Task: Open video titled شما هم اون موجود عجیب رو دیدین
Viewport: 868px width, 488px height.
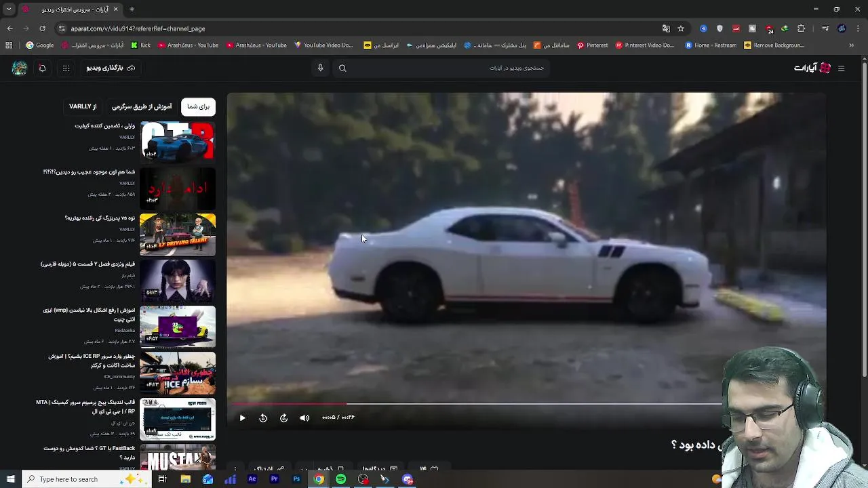Action: click(x=89, y=172)
